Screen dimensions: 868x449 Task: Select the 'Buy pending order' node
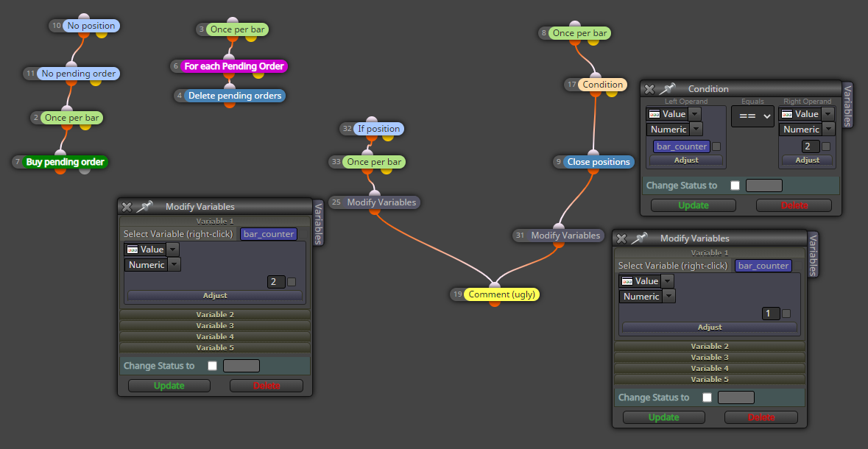coord(66,162)
